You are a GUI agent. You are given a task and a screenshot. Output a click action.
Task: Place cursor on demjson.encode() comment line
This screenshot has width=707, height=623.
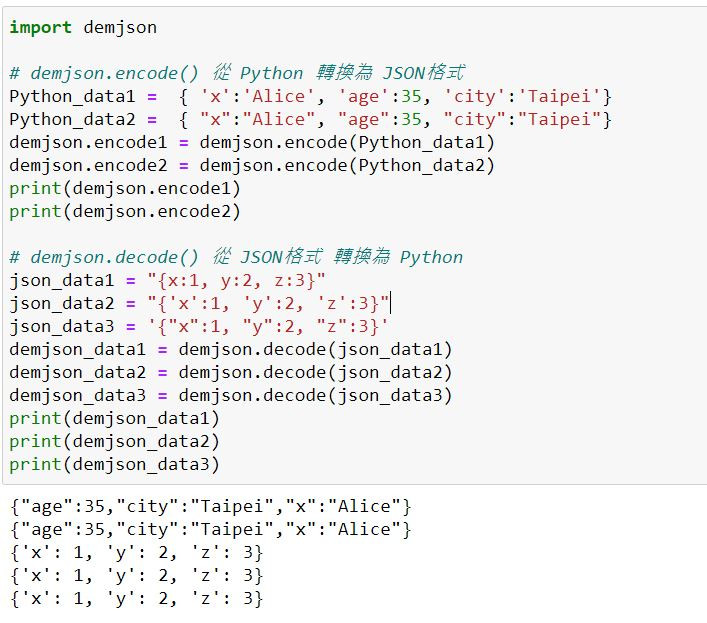click(x=237, y=73)
